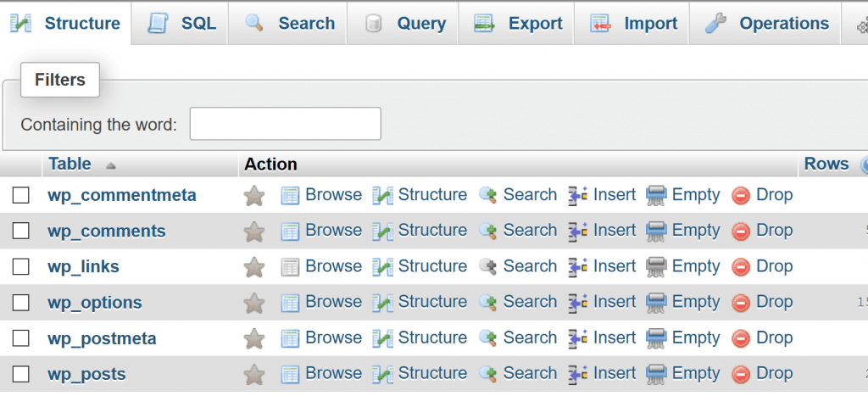Click Structure text for wp_options
Image resolution: width=868 pixels, height=396 pixels.
point(433,302)
